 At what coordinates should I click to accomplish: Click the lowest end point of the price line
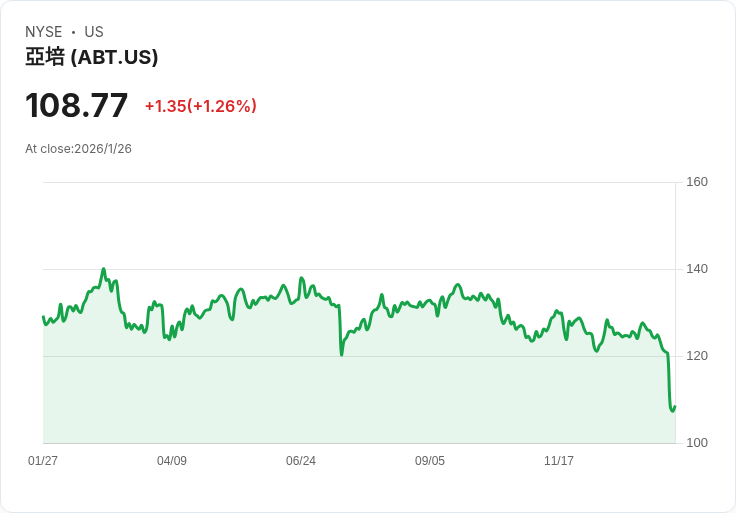point(672,410)
